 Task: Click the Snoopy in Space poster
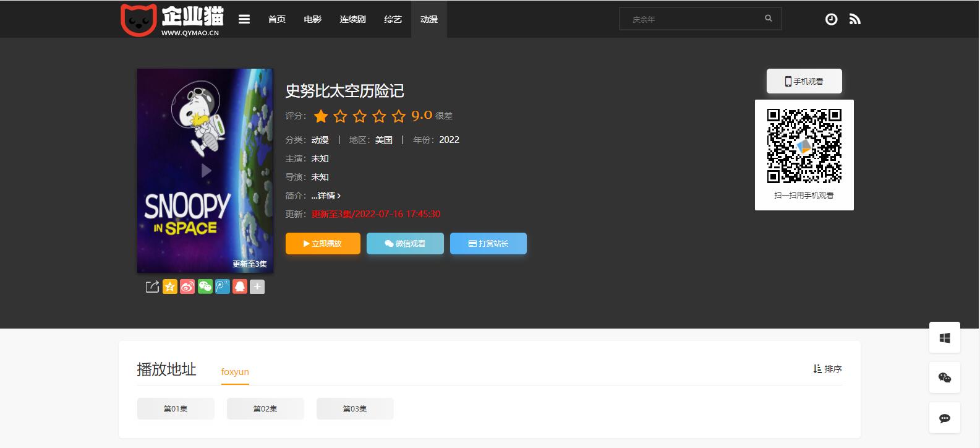pos(205,171)
